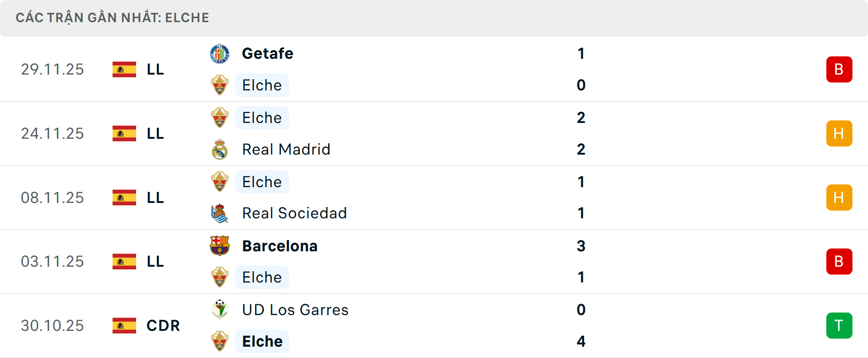868x358 pixels.
Task: Click Spain flag beside the CDR match
Action: coord(124,325)
